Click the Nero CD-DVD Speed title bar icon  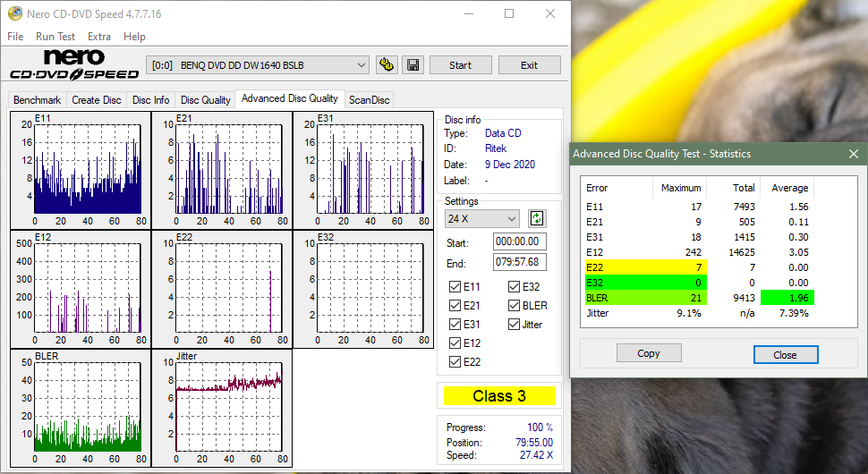[x=15, y=13]
